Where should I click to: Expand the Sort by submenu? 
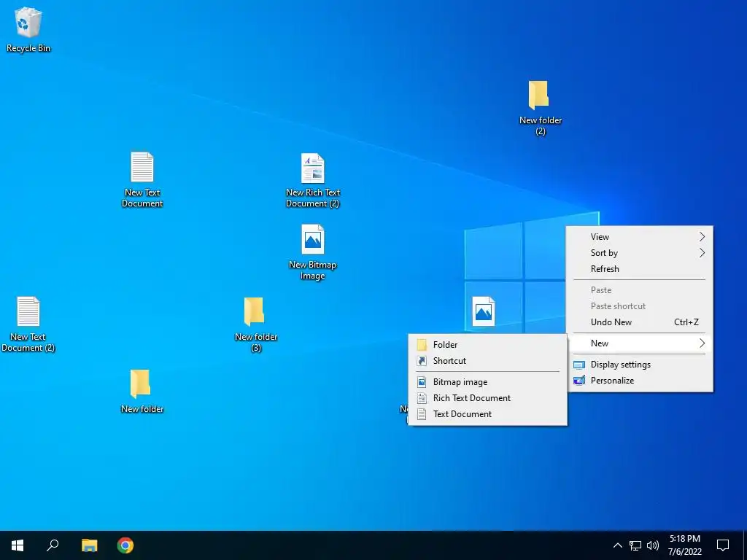click(x=639, y=253)
